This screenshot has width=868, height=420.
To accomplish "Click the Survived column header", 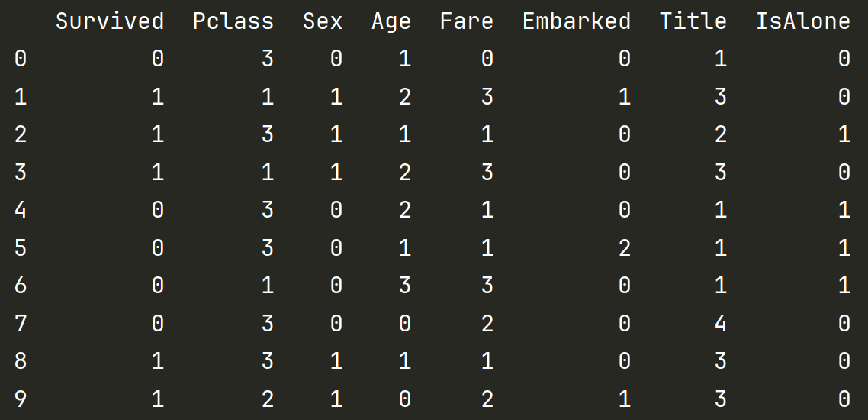I will (x=110, y=21).
